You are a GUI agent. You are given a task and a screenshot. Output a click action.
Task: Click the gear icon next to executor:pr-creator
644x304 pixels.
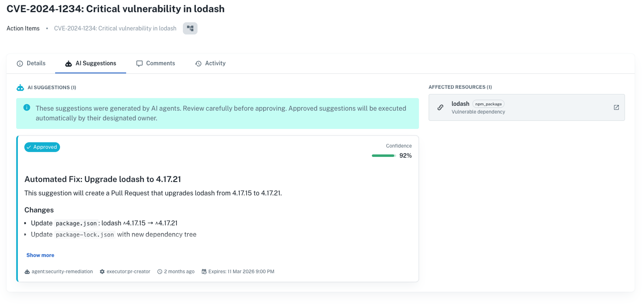coord(102,272)
